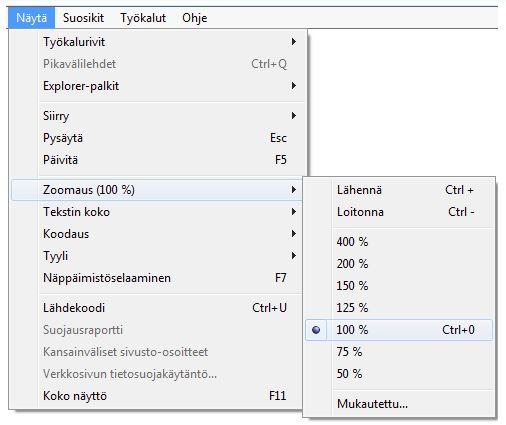Open the Ohje menu

click(195, 18)
